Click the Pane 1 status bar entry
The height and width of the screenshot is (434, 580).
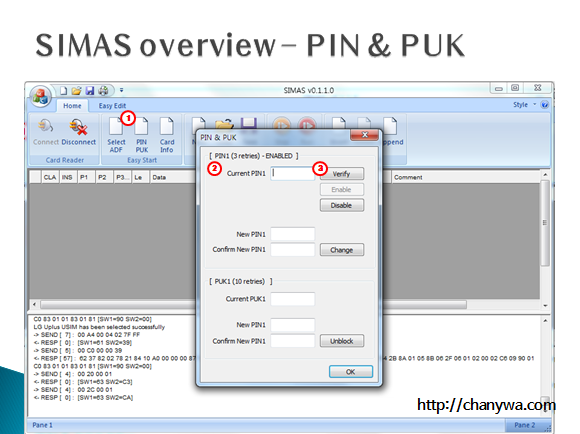click(43, 425)
